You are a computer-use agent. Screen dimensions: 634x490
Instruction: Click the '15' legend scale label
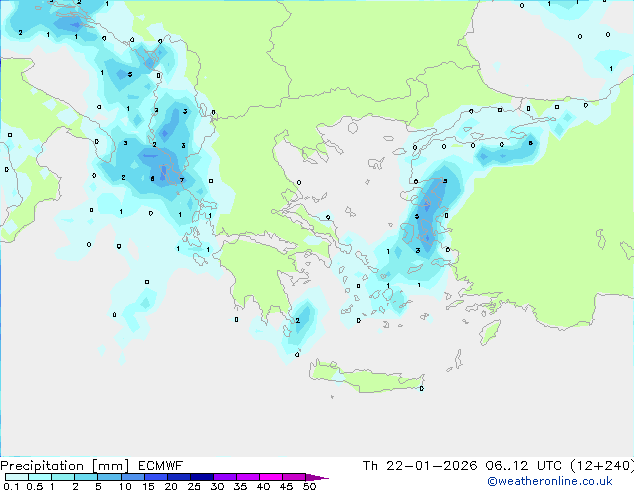[x=148, y=486]
